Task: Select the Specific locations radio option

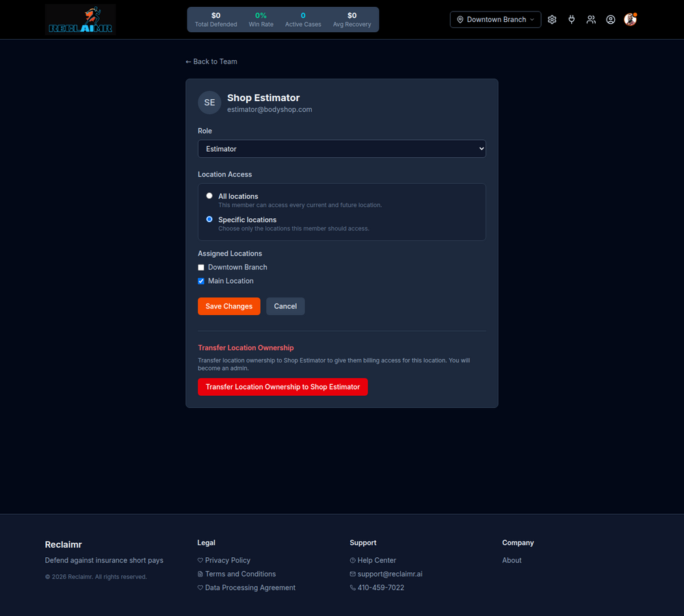Action: pyautogui.click(x=209, y=219)
